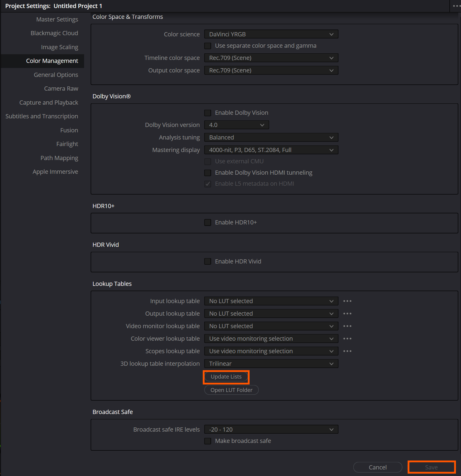This screenshot has width=461, height=476.
Task: Enable Use separate color space and gamma
Action: pyautogui.click(x=208, y=46)
